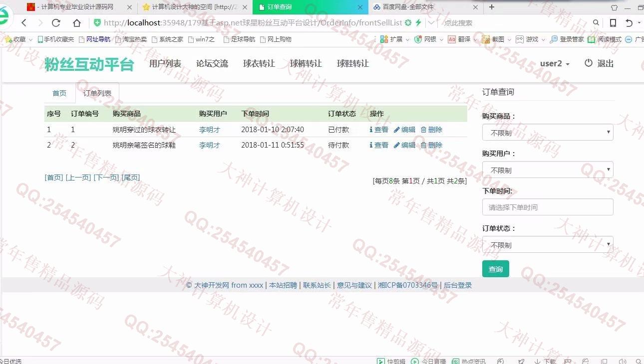Switch on 阅读模式 reading mode

point(605,39)
